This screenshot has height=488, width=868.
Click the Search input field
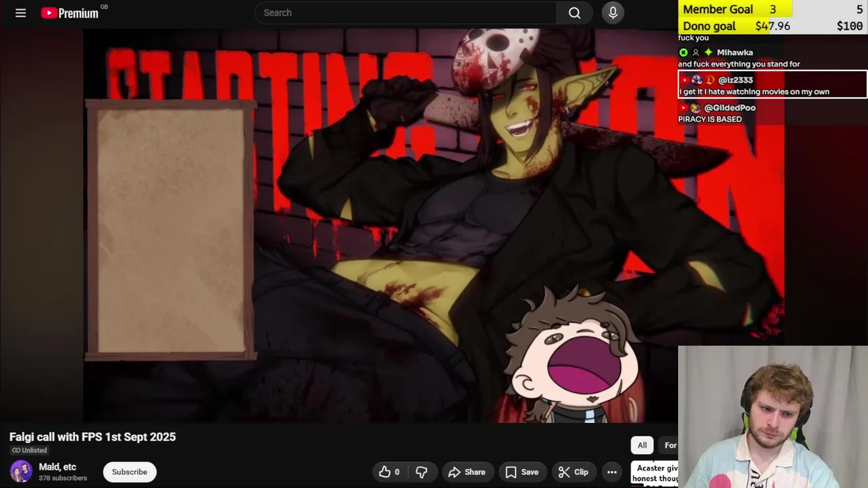[x=406, y=13]
